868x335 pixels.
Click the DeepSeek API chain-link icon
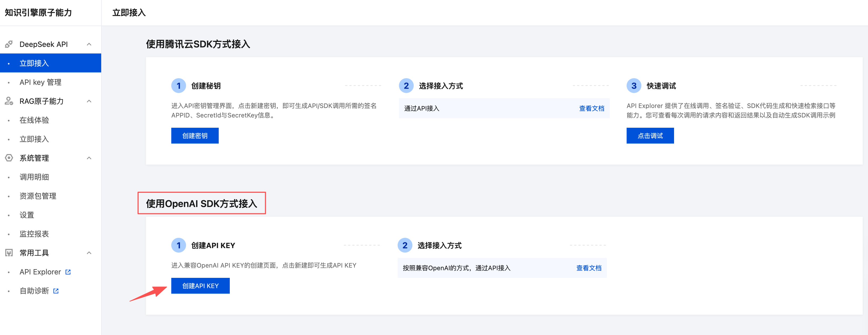click(x=9, y=44)
